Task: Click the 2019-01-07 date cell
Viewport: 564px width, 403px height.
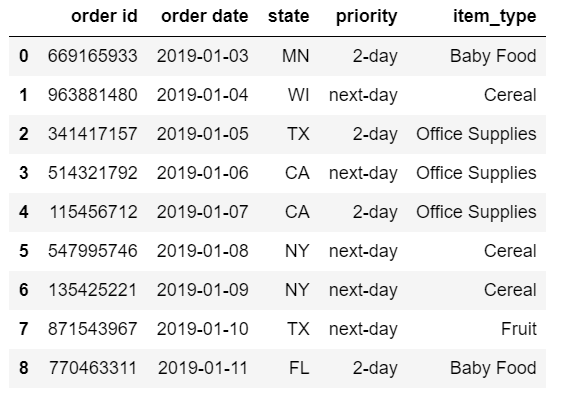Action: click(203, 212)
